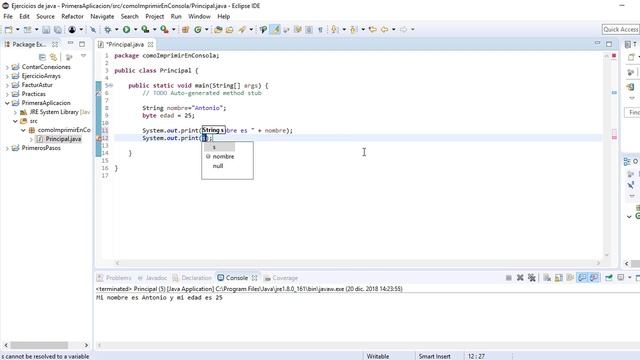
Task: Open the Run button dropdown arrow
Action: [136, 30]
